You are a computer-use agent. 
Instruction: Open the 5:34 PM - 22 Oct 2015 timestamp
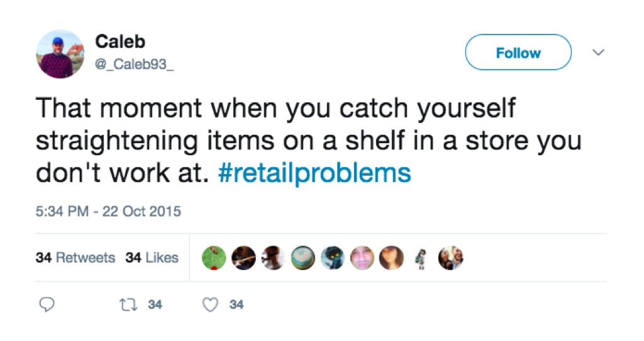tap(108, 212)
